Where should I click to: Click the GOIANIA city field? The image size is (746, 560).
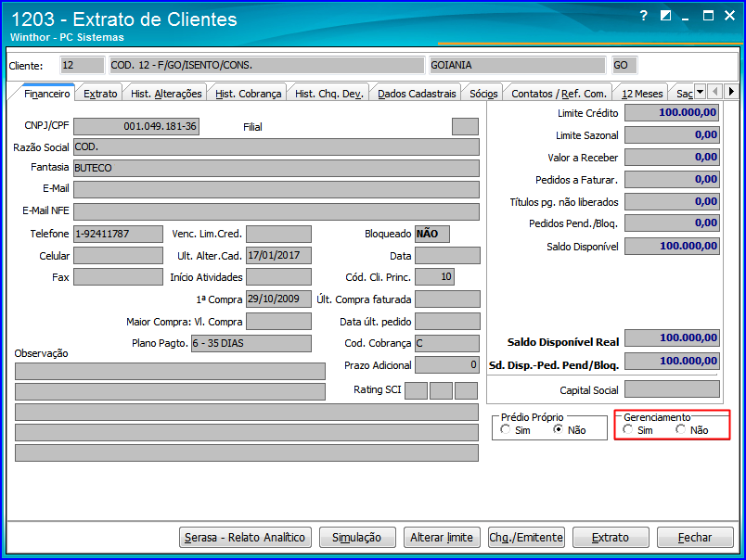point(517,65)
